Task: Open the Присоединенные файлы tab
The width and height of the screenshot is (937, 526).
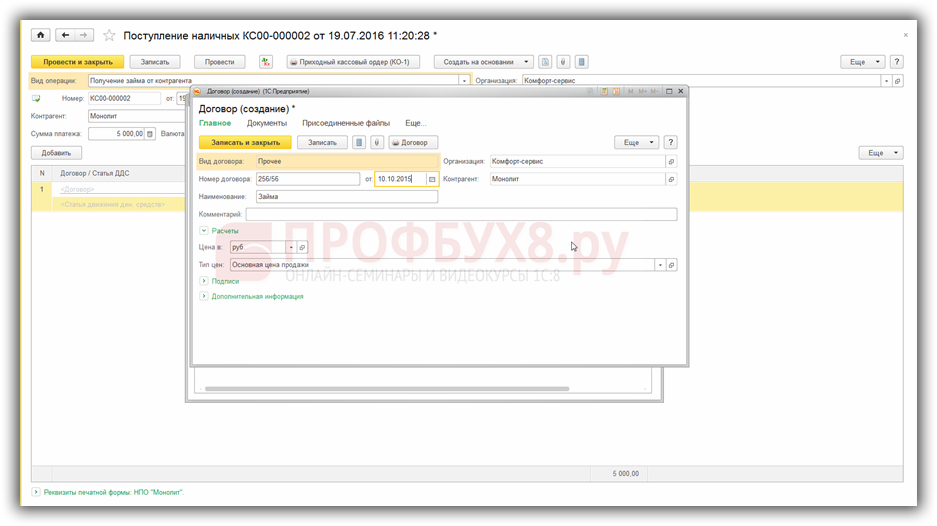Action: (x=346, y=123)
